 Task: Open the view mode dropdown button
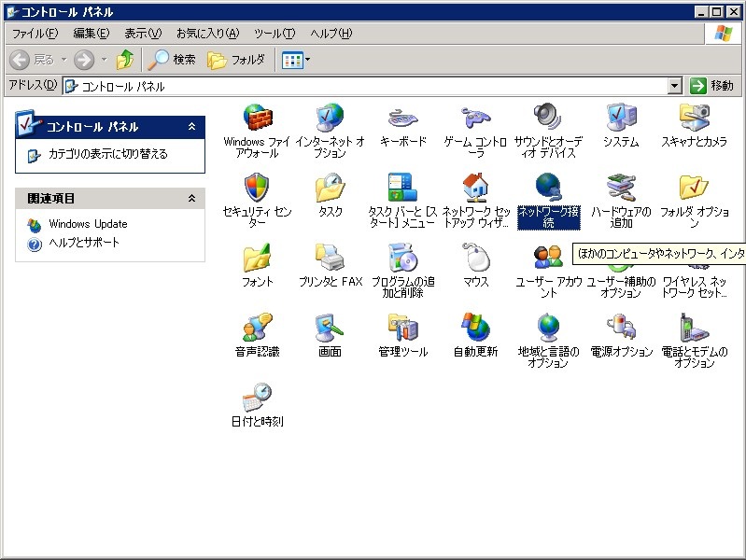point(296,60)
